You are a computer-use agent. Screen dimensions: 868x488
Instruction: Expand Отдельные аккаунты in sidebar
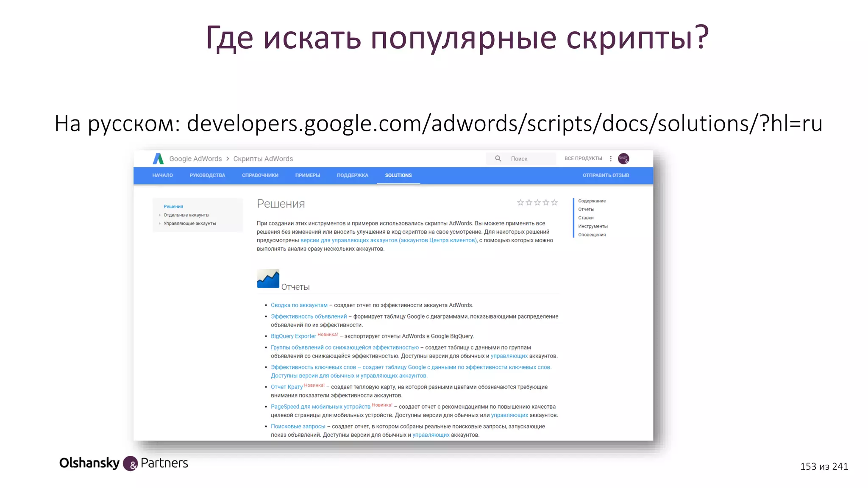point(159,215)
